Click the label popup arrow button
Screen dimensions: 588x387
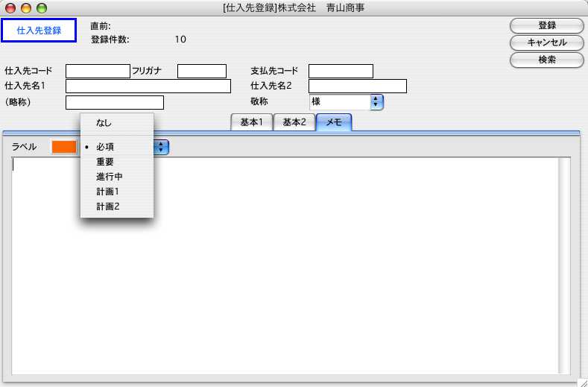click(162, 148)
